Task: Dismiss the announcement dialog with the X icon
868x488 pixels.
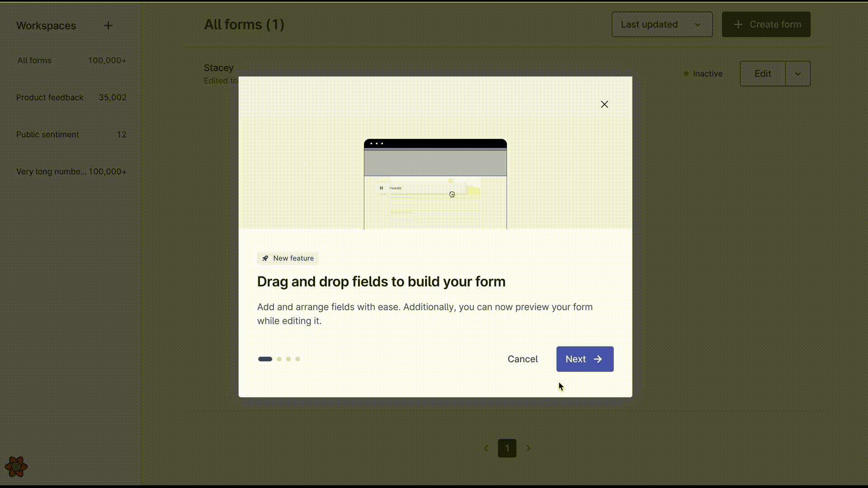Action: coord(604,104)
